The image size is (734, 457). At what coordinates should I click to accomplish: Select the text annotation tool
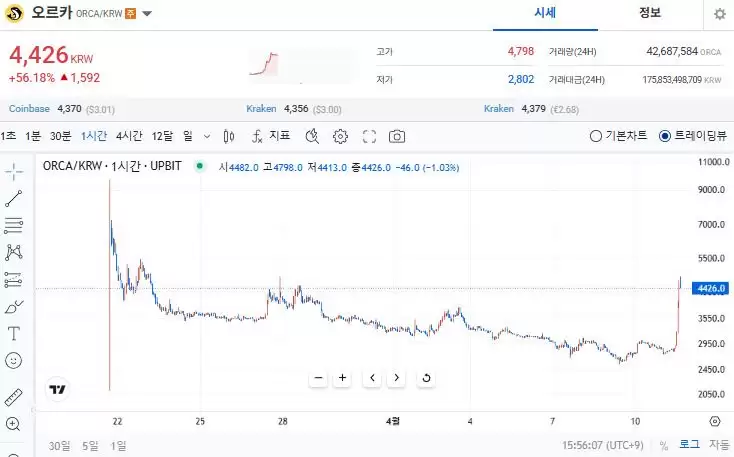[14, 333]
